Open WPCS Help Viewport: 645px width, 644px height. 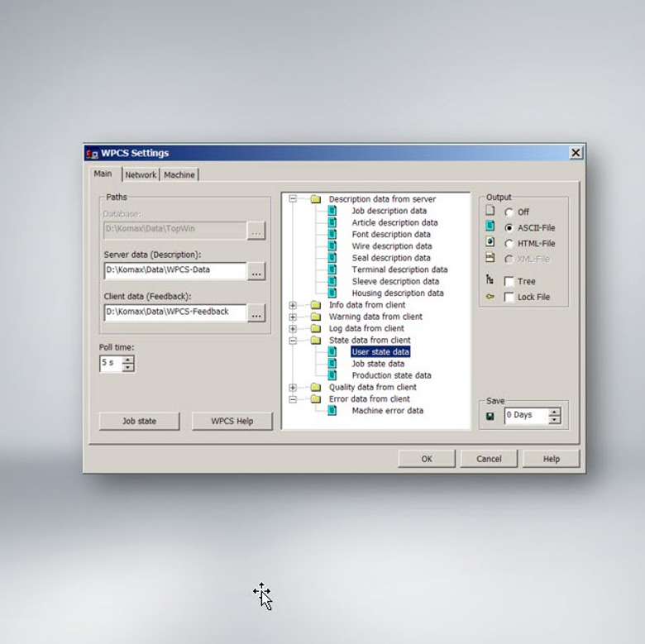(x=232, y=421)
